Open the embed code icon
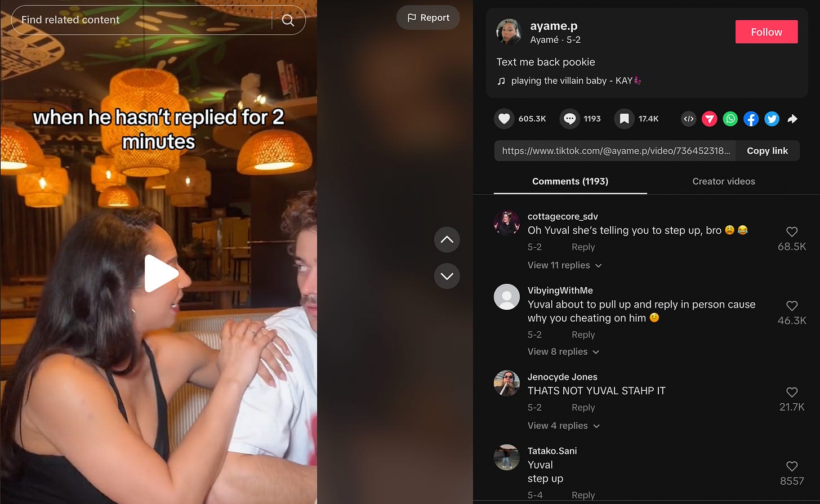 click(688, 119)
